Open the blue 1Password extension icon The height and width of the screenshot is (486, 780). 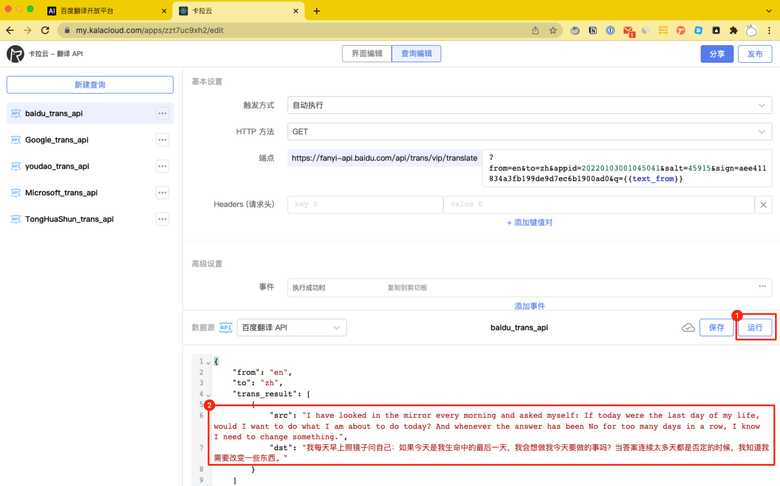click(610, 30)
